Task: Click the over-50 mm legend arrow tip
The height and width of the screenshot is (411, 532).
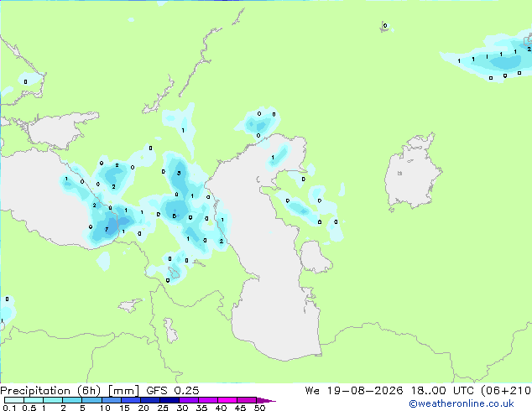Action: click(x=266, y=401)
